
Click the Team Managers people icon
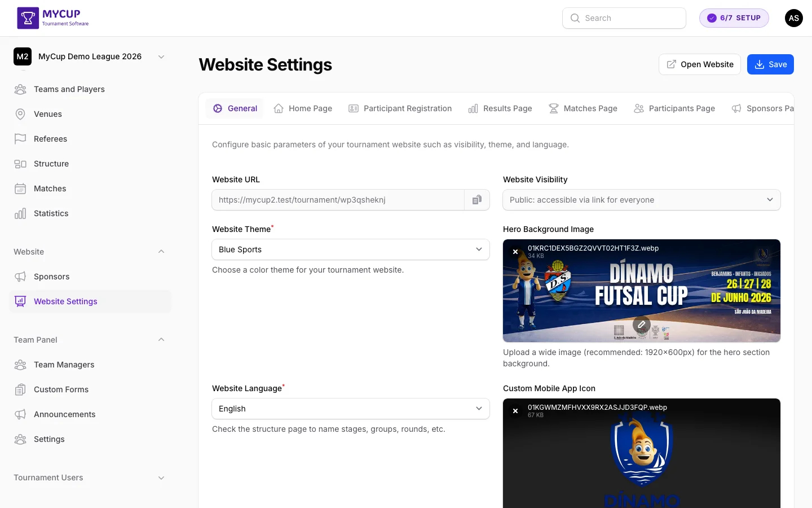tap(20, 365)
